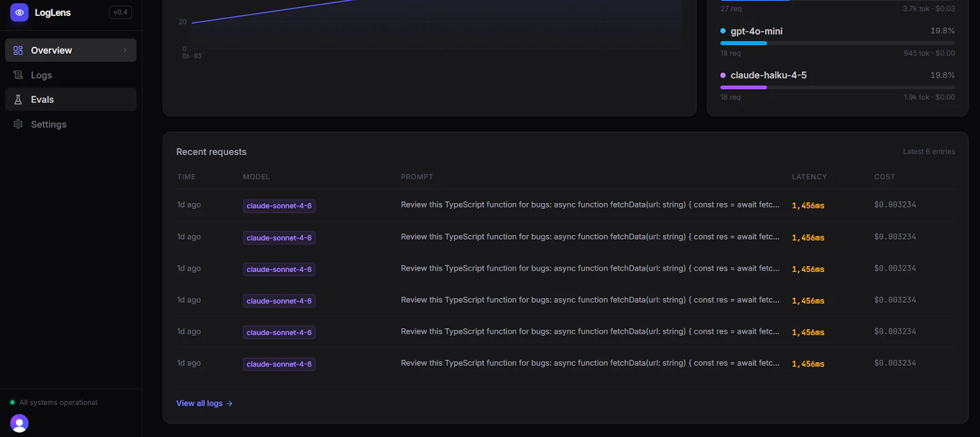Click the purple dot beside claude-haiku-4-5
Image resolution: width=980 pixels, height=437 pixels.
tap(723, 75)
